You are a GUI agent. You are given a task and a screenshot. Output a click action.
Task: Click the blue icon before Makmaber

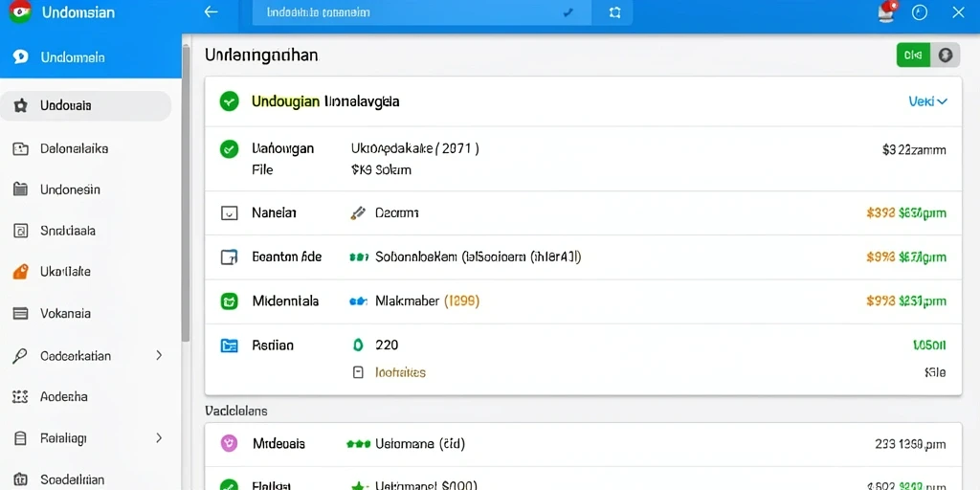tap(358, 301)
